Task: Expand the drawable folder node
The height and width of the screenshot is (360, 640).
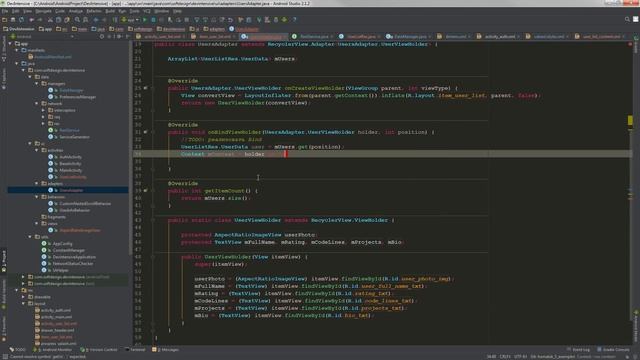Action: click(24, 297)
